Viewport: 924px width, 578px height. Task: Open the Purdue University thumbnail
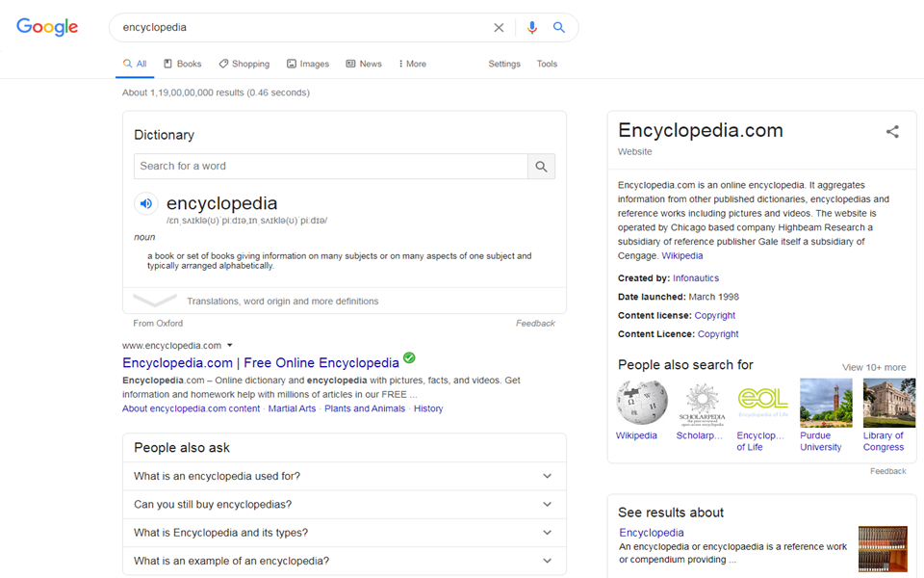[826, 403]
